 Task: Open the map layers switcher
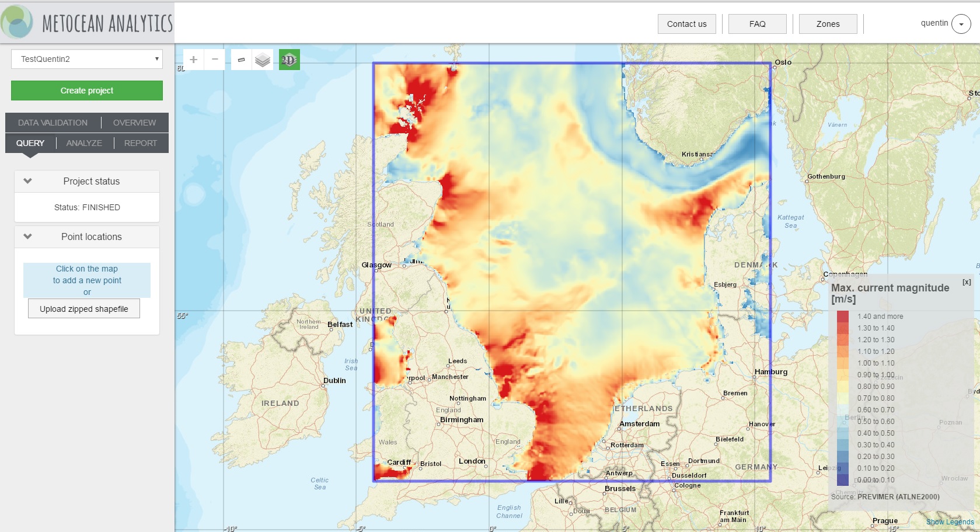tap(263, 60)
